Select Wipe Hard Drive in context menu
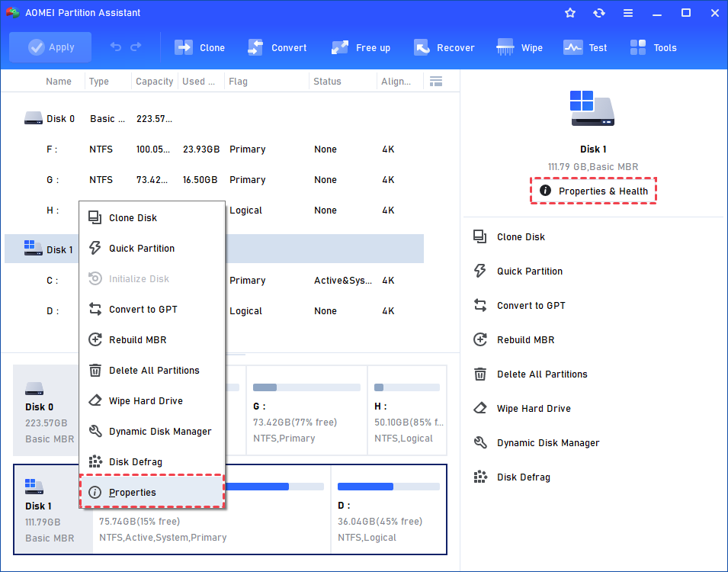Image resolution: width=728 pixels, height=572 pixels. pos(152,401)
